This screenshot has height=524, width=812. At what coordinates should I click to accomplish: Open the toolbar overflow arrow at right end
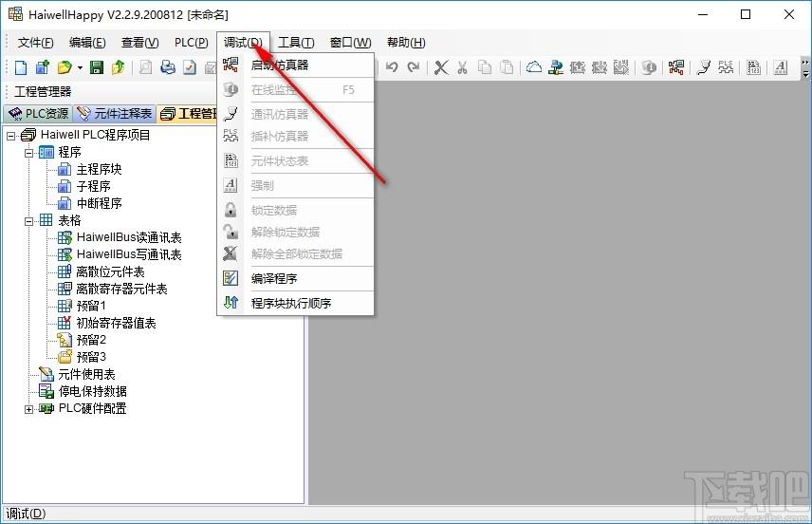pyautogui.click(x=804, y=68)
